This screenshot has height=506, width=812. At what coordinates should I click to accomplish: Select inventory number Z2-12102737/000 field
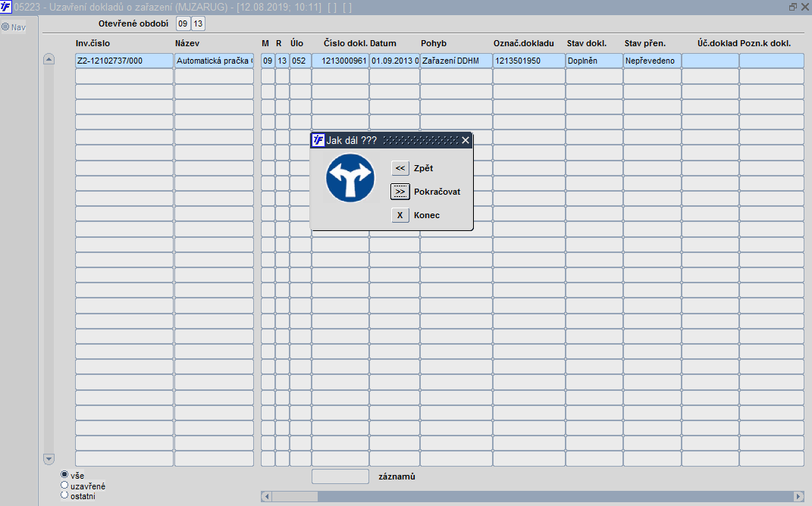click(x=124, y=61)
